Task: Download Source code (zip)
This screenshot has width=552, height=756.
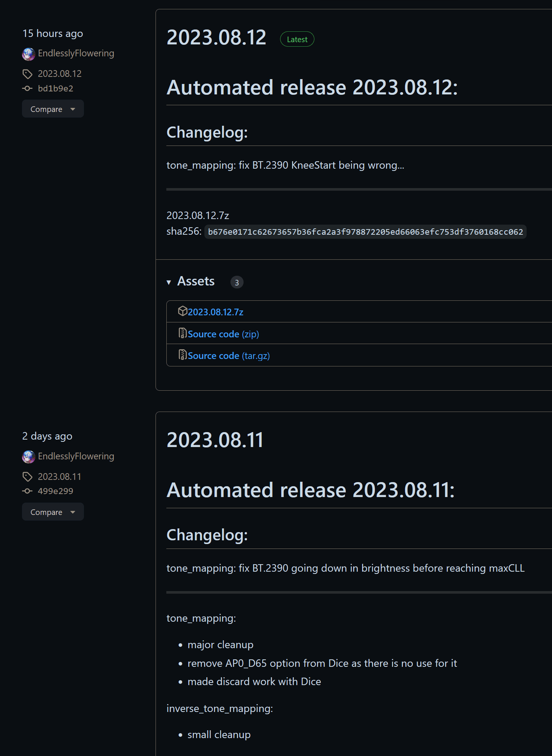Action: (x=223, y=334)
